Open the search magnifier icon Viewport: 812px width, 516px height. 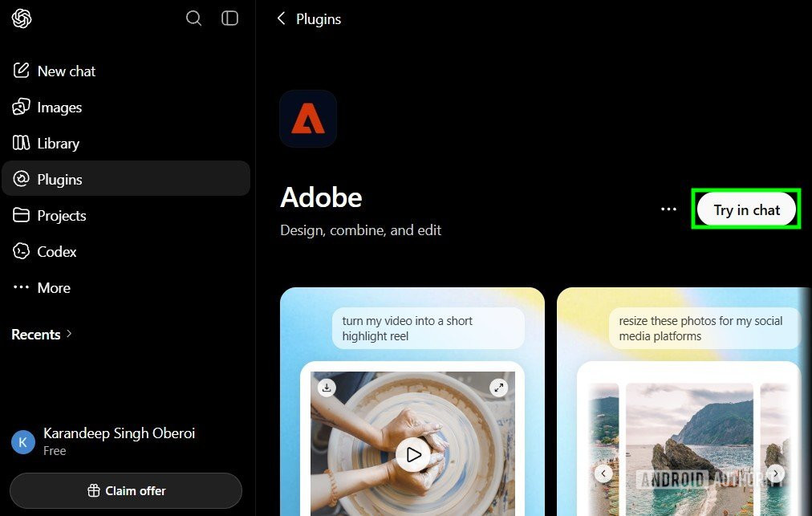click(x=193, y=18)
